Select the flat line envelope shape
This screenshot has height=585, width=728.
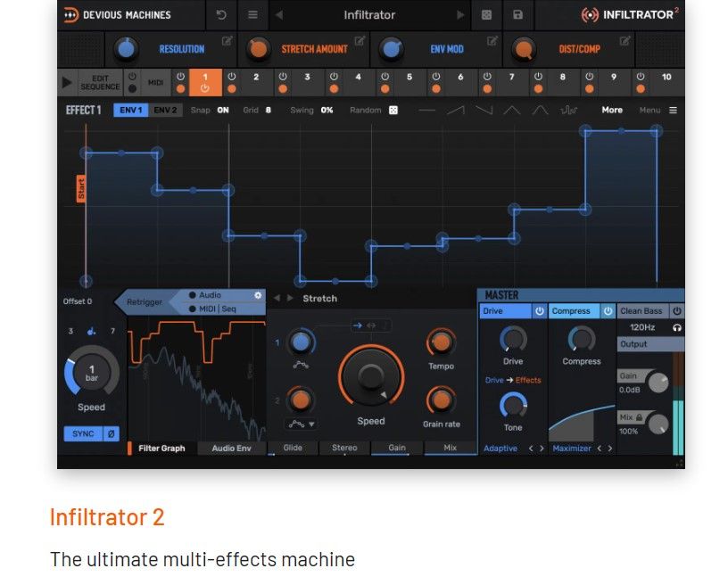click(x=427, y=111)
